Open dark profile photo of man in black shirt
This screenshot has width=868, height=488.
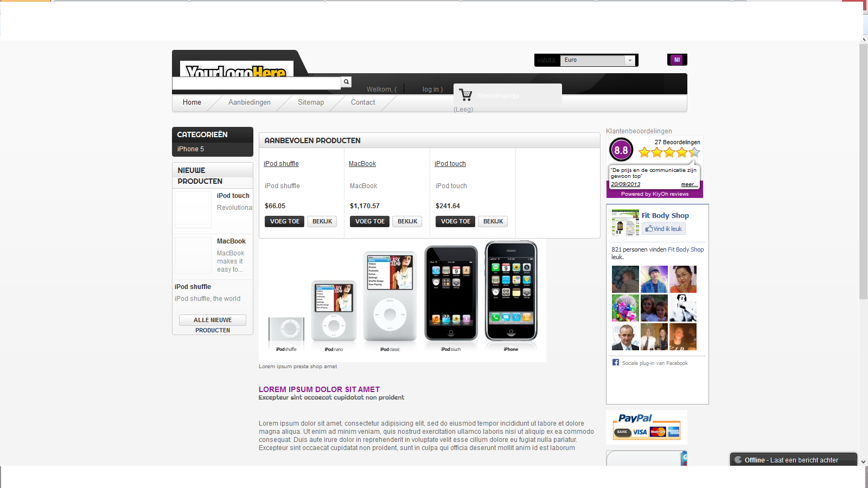point(683,337)
